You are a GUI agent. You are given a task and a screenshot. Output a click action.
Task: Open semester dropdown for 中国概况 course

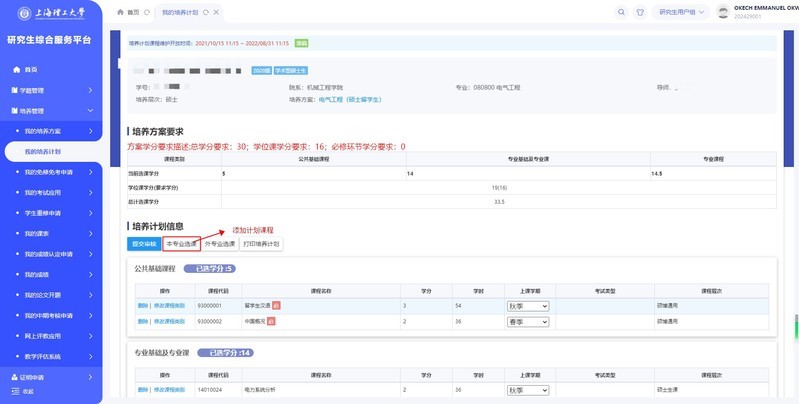530,320
